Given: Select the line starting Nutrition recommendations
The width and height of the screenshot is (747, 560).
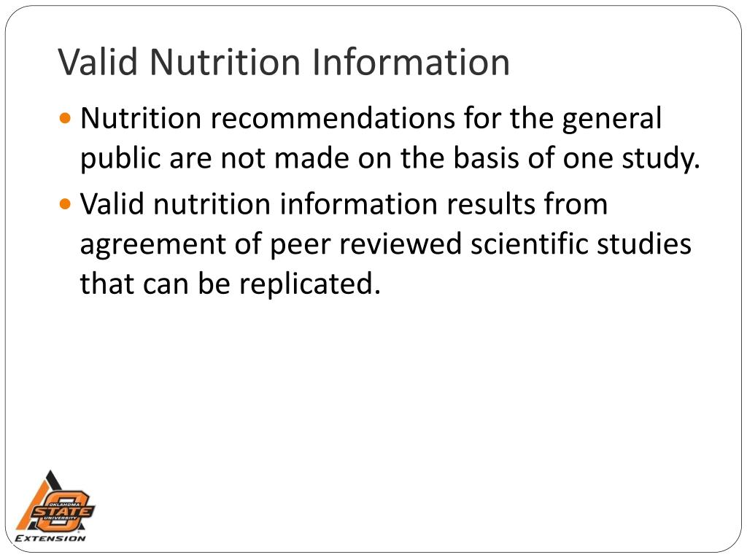Looking at the screenshot, I should pyautogui.click(x=371, y=119).
